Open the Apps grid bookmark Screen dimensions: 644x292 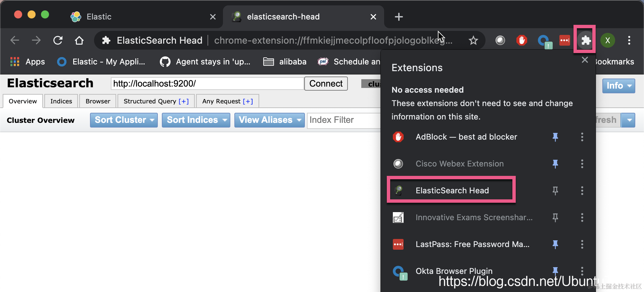click(28, 62)
